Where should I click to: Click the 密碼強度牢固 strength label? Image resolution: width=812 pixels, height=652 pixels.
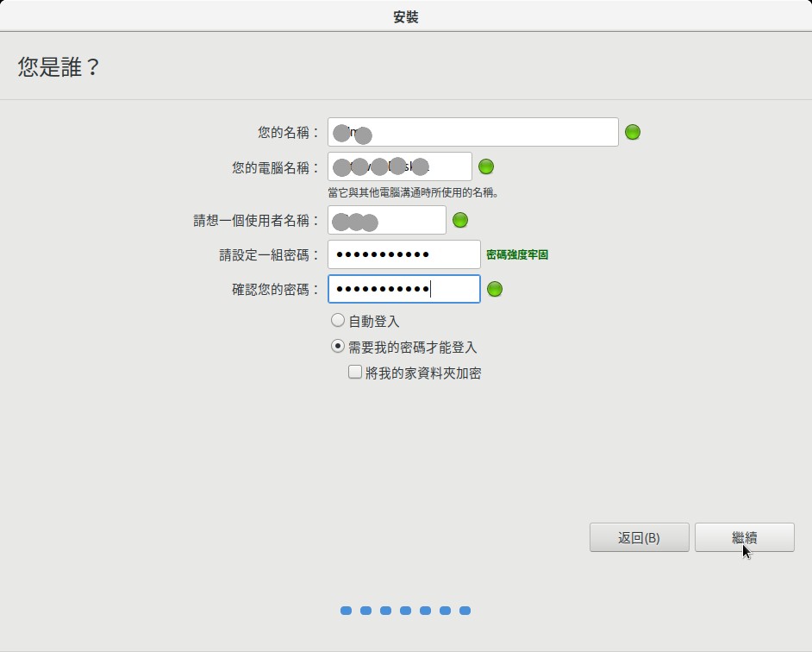tap(517, 254)
